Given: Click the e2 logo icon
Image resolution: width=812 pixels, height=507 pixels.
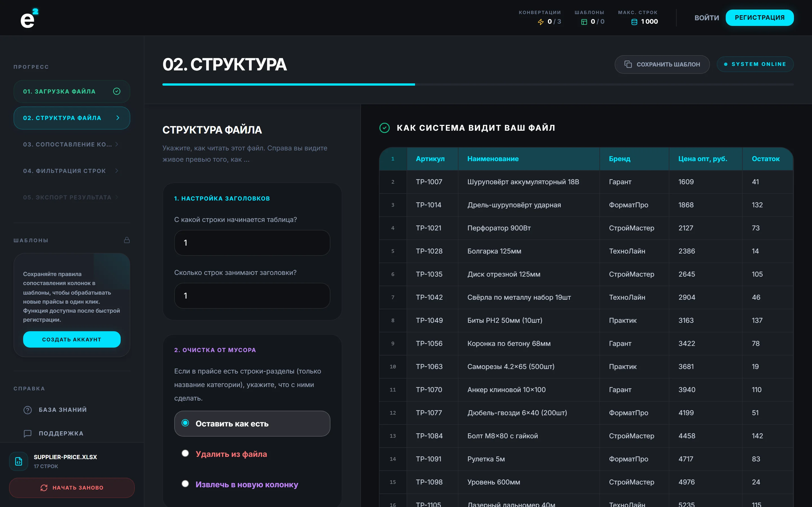Looking at the screenshot, I should click(x=29, y=18).
